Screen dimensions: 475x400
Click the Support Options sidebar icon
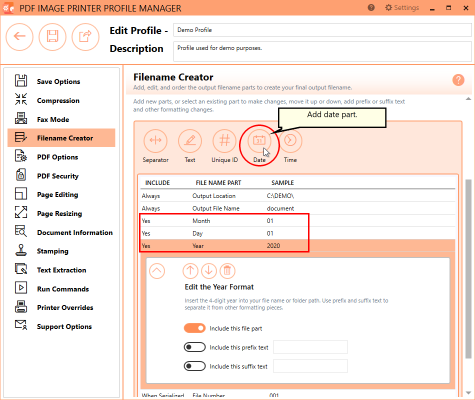[x=21, y=326]
